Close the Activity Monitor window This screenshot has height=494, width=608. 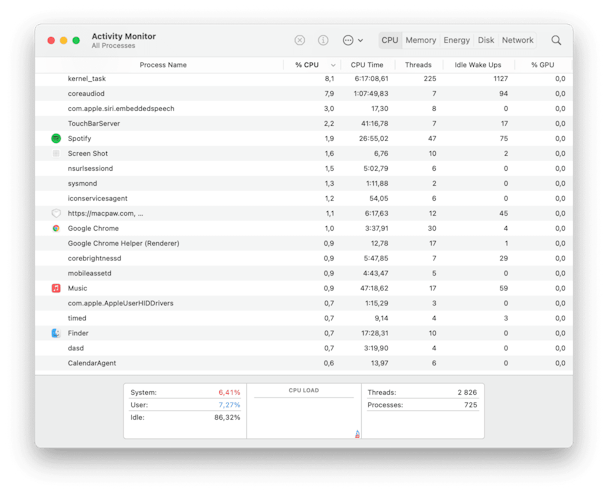coord(51,40)
